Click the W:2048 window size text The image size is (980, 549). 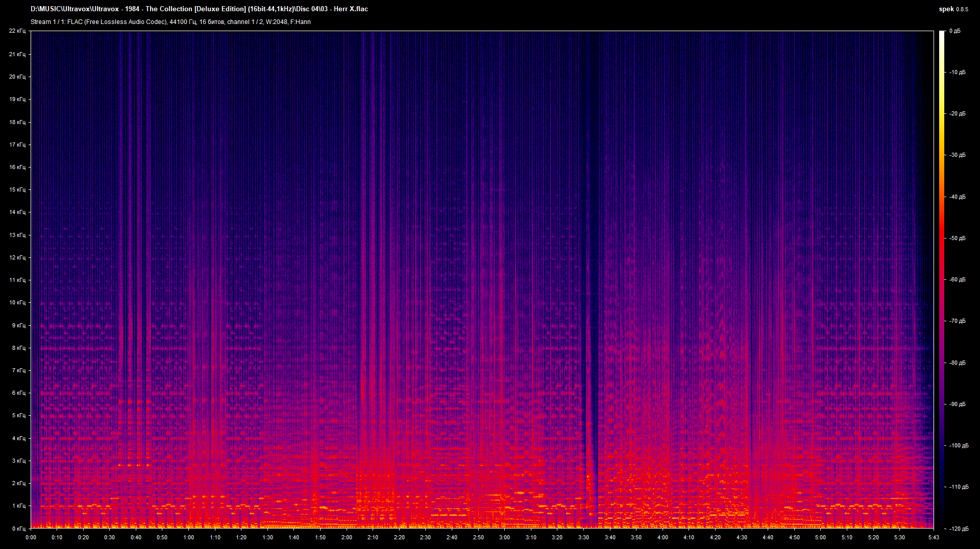click(x=276, y=22)
